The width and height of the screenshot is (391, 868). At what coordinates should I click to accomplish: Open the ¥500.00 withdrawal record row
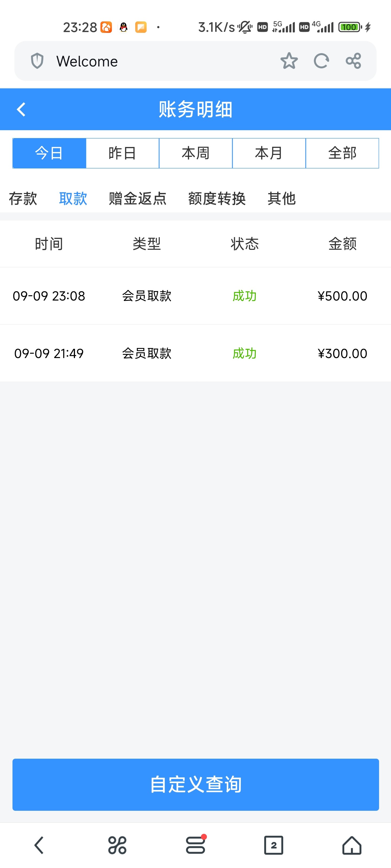click(x=196, y=296)
